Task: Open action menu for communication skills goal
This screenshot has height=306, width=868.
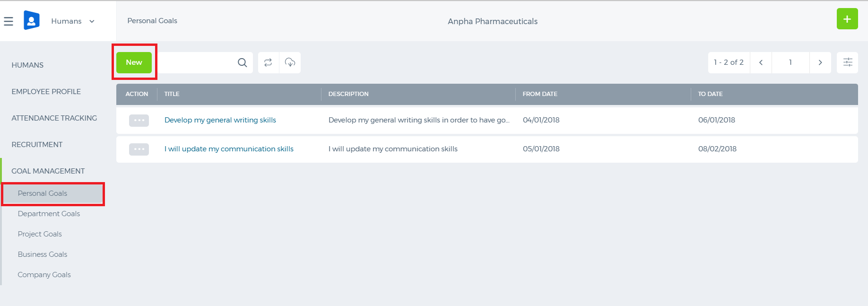Action: (139, 149)
